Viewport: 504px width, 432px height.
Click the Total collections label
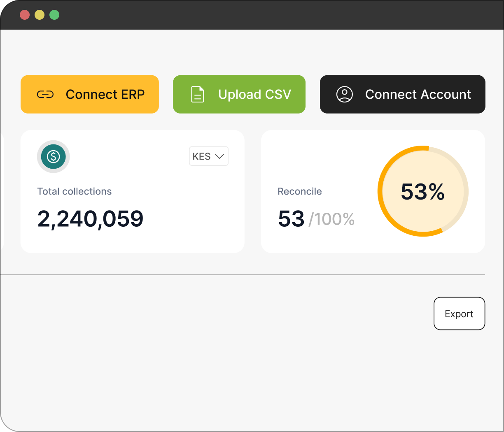coord(75,191)
